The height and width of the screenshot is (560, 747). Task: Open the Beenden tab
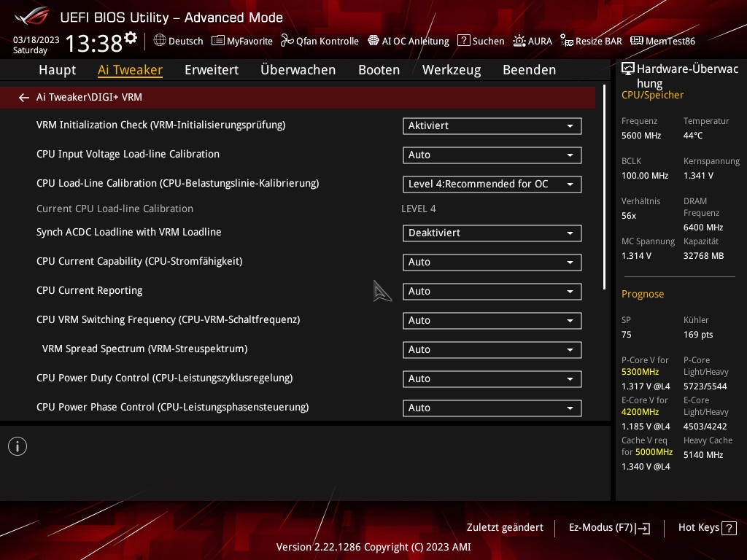click(530, 70)
